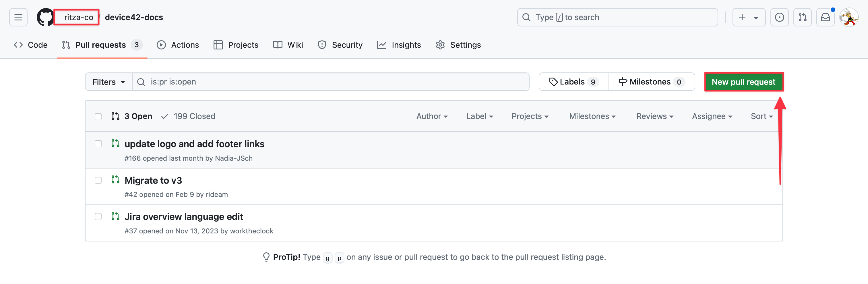Click the 'is:pr is:open' search field
868x284 pixels.
click(330, 82)
